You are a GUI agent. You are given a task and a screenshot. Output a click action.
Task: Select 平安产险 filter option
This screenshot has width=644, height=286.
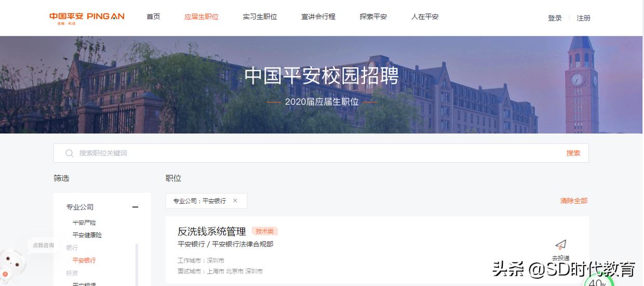[x=84, y=223]
